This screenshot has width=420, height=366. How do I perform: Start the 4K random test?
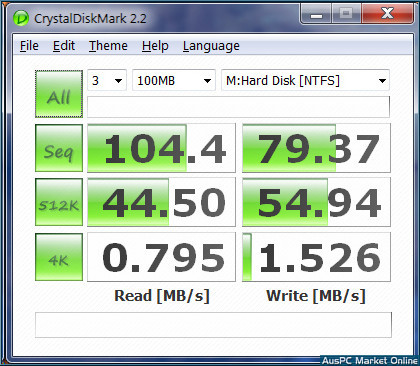(x=59, y=257)
